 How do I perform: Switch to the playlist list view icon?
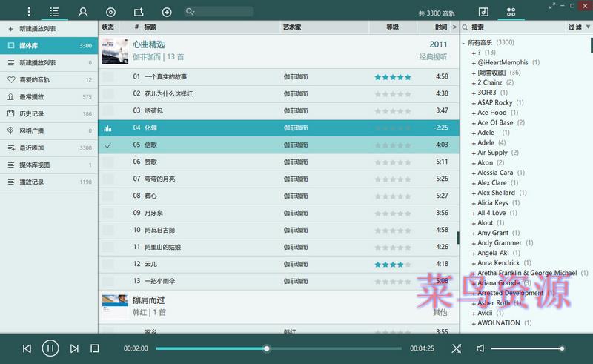coord(54,12)
